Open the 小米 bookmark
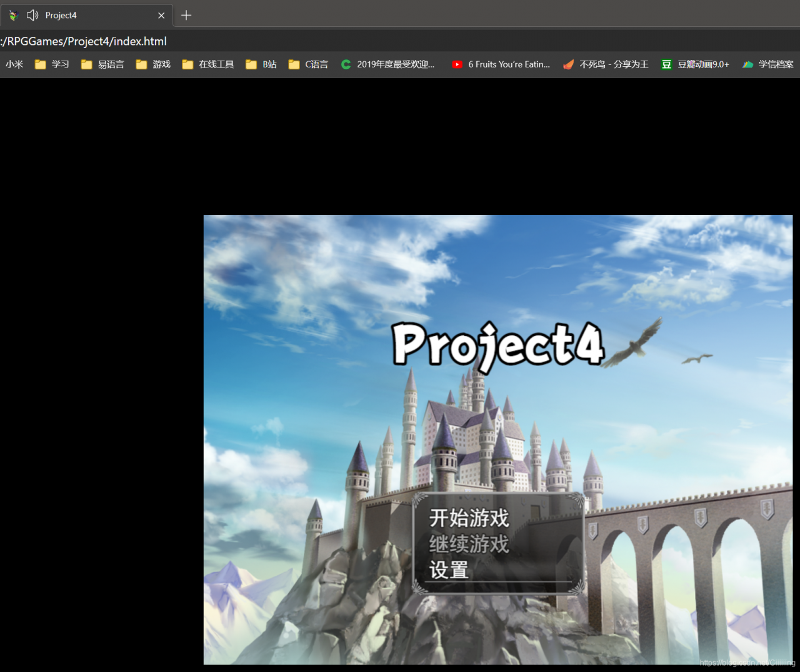This screenshot has width=800, height=672. click(14, 64)
